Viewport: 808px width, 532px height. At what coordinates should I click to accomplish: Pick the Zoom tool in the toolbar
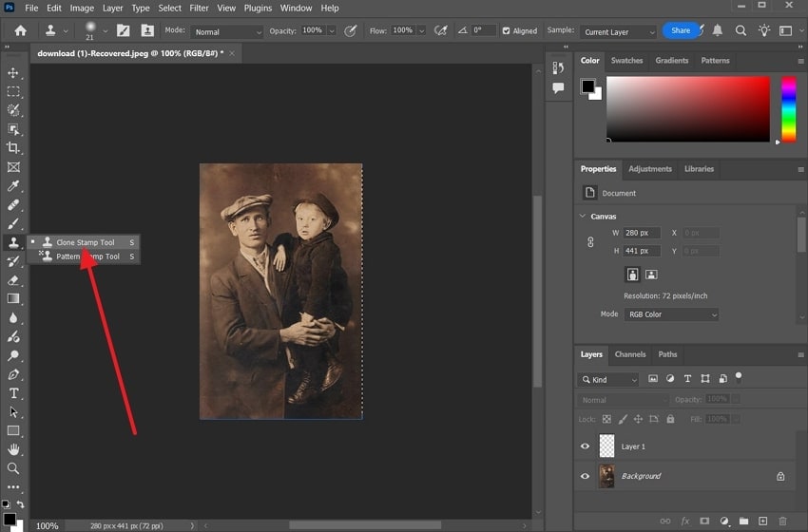13,468
